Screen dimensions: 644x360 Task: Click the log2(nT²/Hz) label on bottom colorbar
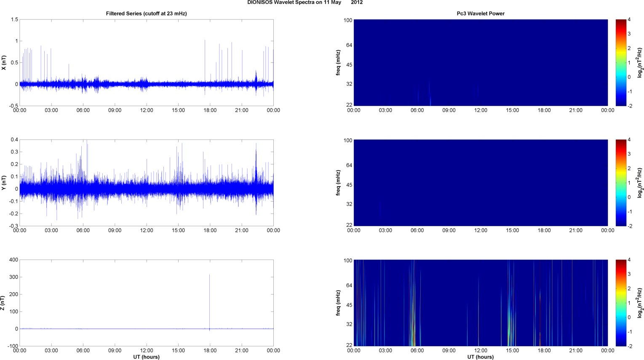(x=639, y=303)
